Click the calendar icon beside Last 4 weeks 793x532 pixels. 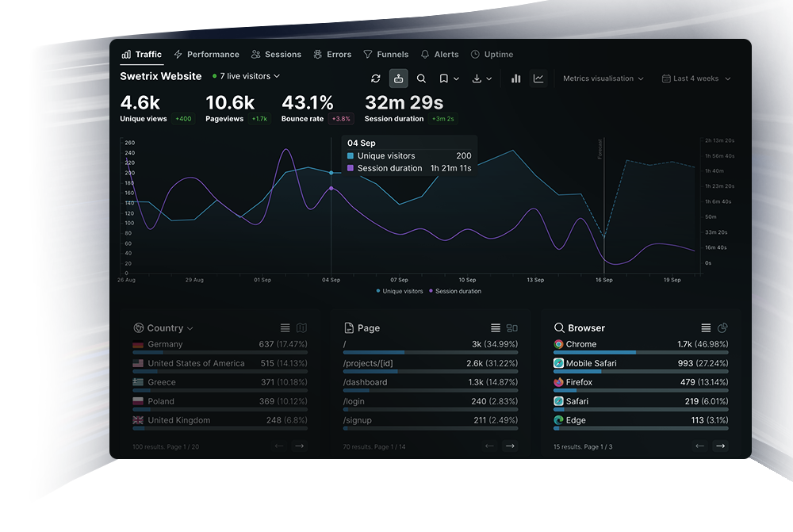coord(666,78)
